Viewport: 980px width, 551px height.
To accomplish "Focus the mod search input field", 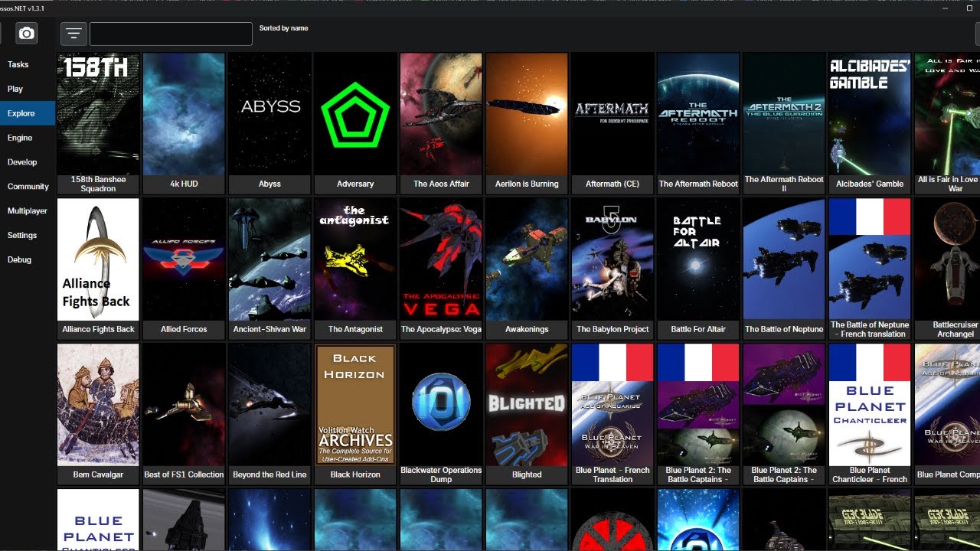I will pos(171,34).
